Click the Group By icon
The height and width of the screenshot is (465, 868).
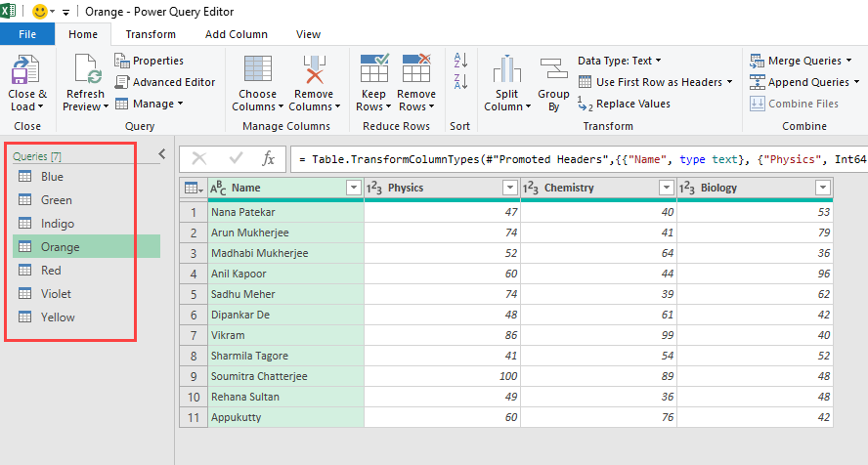(554, 69)
